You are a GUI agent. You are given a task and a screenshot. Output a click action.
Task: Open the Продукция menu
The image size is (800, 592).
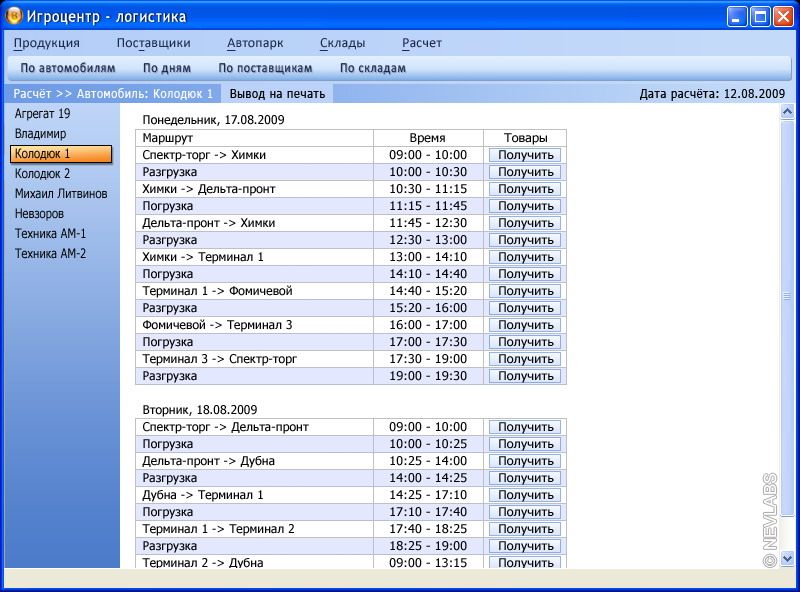47,43
